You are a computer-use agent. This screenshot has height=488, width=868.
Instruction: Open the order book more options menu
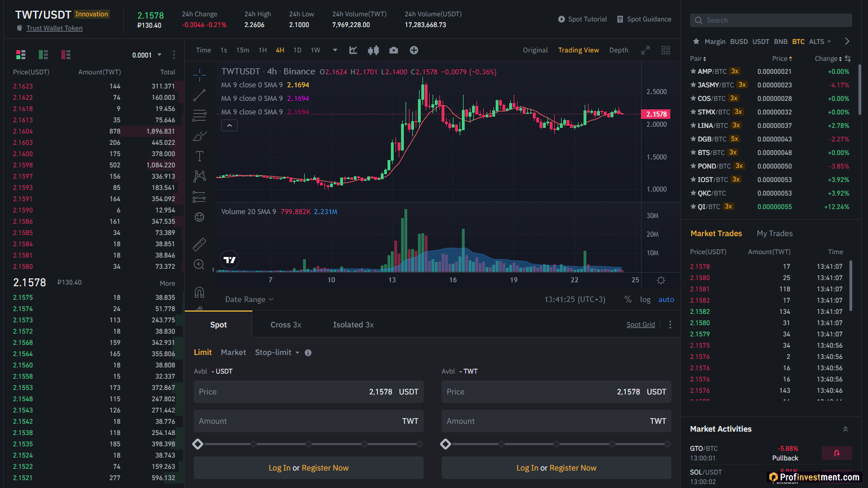click(x=174, y=55)
